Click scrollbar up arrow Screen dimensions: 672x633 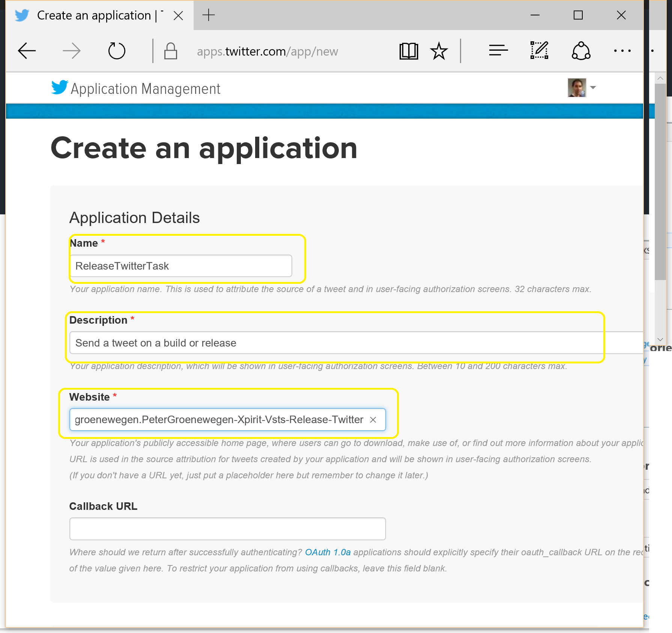660,78
